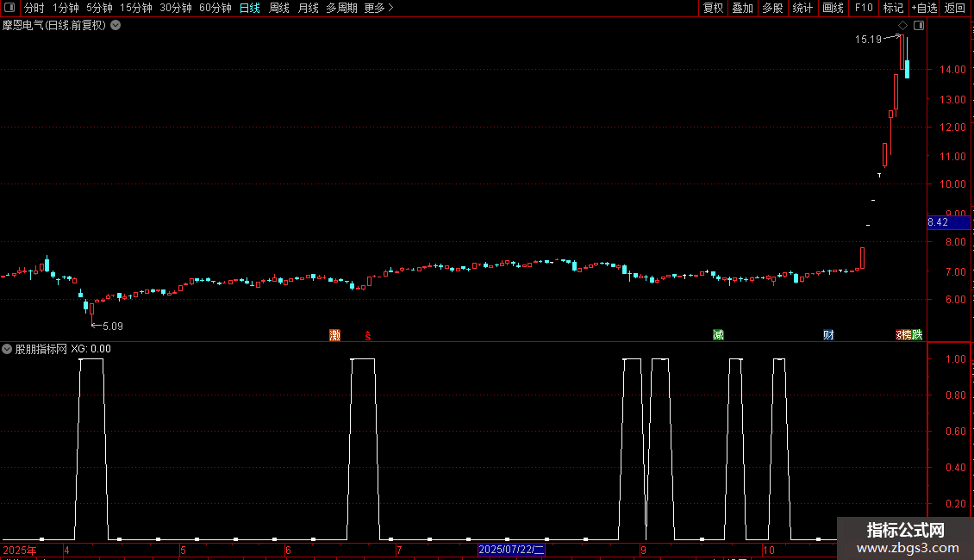Image resolution: width=974 pixels, height=560 pixels.
Task: Click the 8.42 price label on axis
Action: point(948,222)
